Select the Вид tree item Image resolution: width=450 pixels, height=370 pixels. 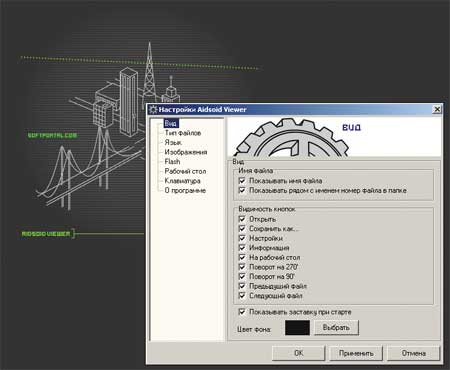coord(171,123)
